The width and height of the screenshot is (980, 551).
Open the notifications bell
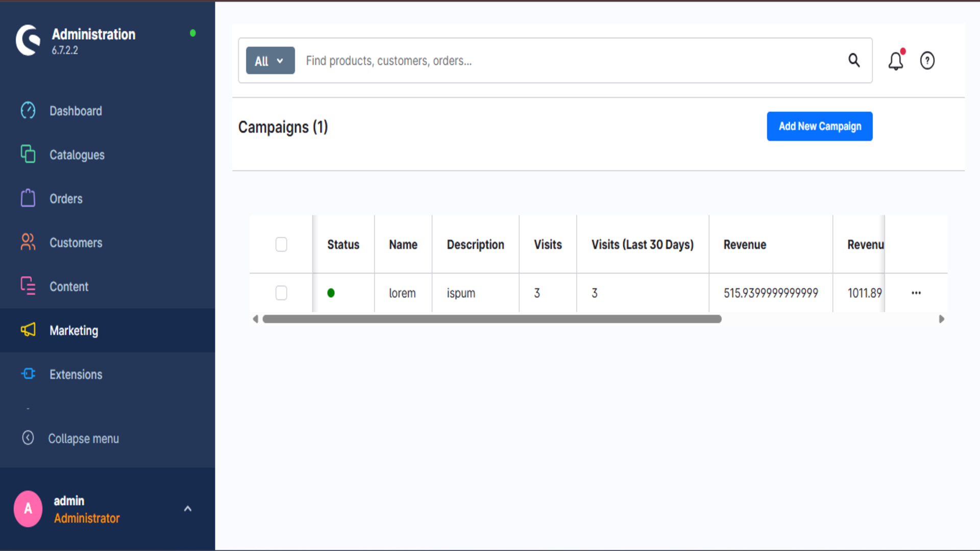(895, 61)
